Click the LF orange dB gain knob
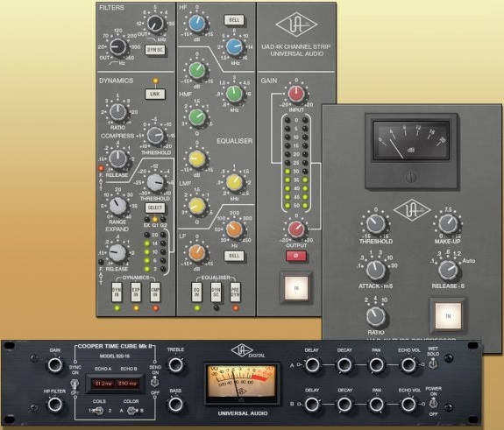 (196, 252)
